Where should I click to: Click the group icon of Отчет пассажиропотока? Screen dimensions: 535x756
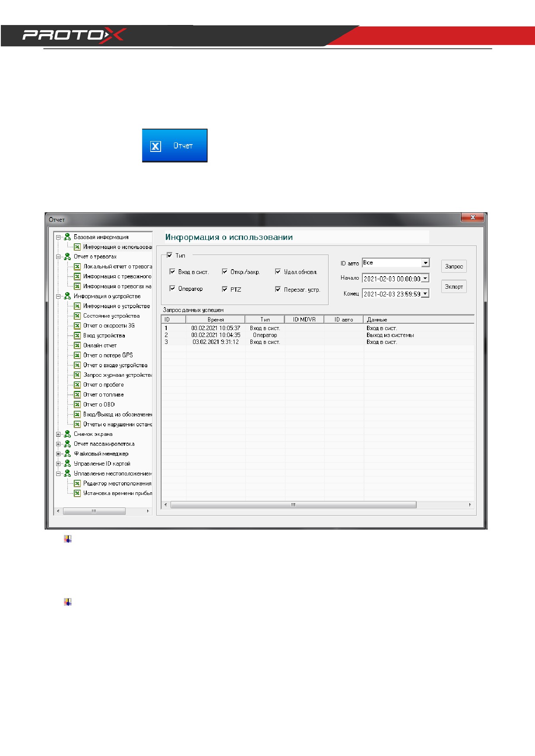pyautogui.click(x=67, y=444)
